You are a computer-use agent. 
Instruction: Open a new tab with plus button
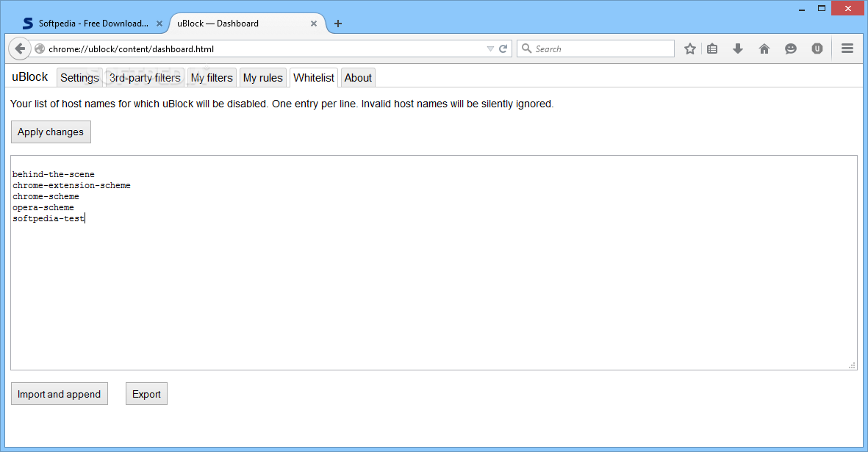[x=337, y=24]
